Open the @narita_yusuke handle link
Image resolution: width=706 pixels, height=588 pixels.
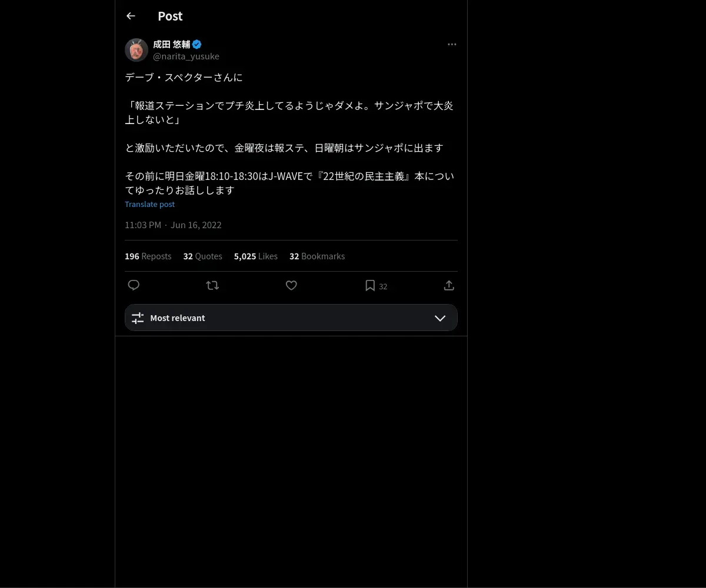point(186,56)
